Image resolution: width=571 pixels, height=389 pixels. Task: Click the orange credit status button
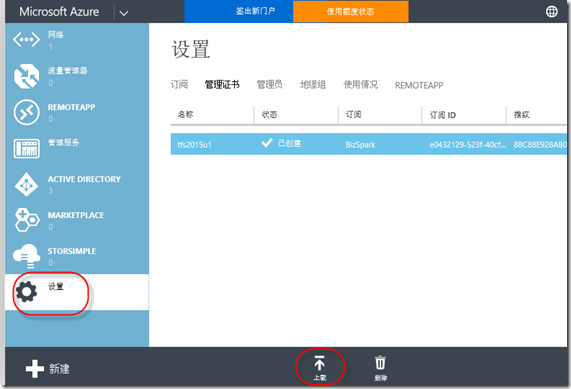coord(351,11)
